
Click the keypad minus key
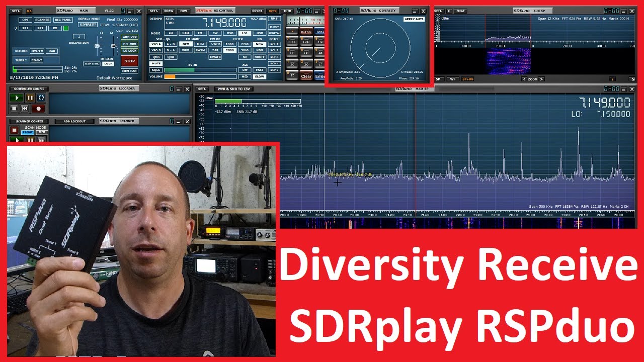[292, 31]
